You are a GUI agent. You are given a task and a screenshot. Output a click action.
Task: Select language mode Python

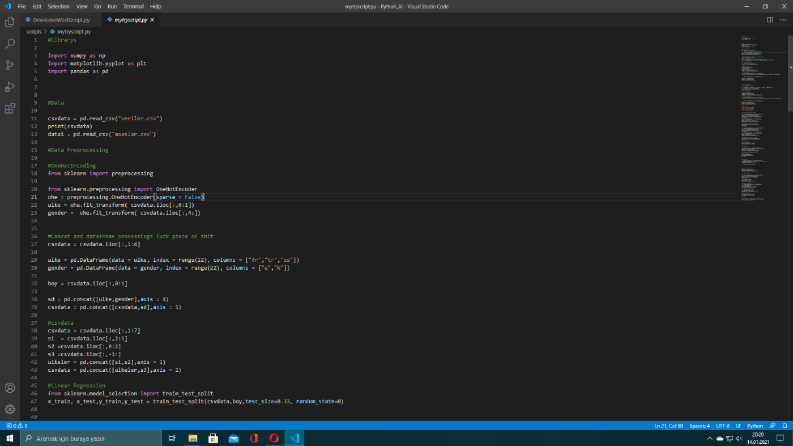[755, 426]
